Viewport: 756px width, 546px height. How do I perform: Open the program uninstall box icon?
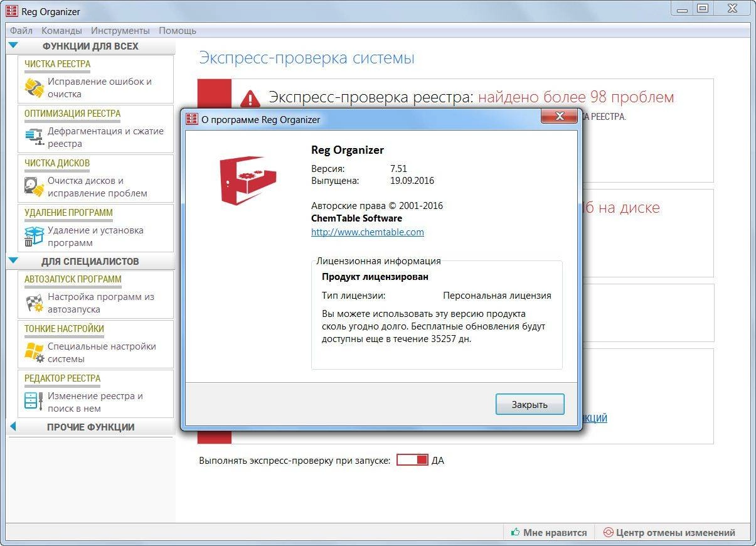tap(34, 236)
